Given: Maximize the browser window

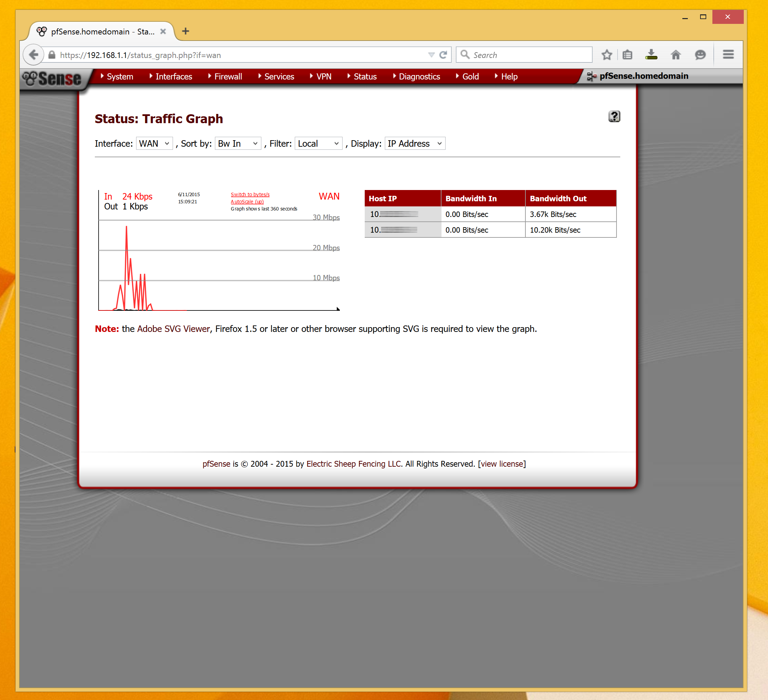Looking at the screenshot, I should [703, 17].
